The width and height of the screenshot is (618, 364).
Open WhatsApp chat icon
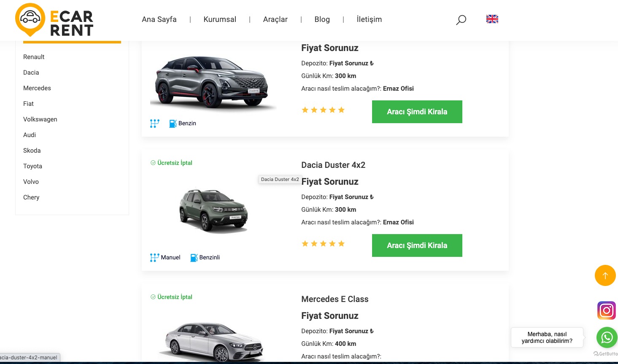click(x=607, y=337)
